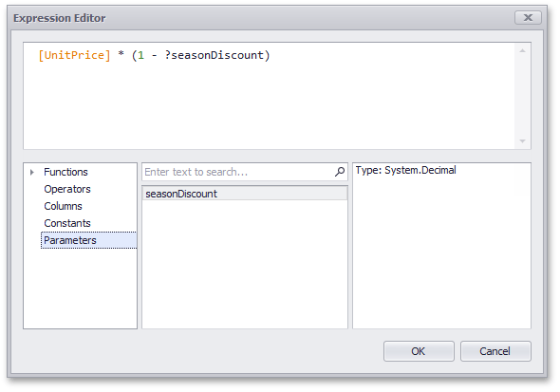Close the Expression Editor window
The image size is (560, 392).
click(528, 17)
